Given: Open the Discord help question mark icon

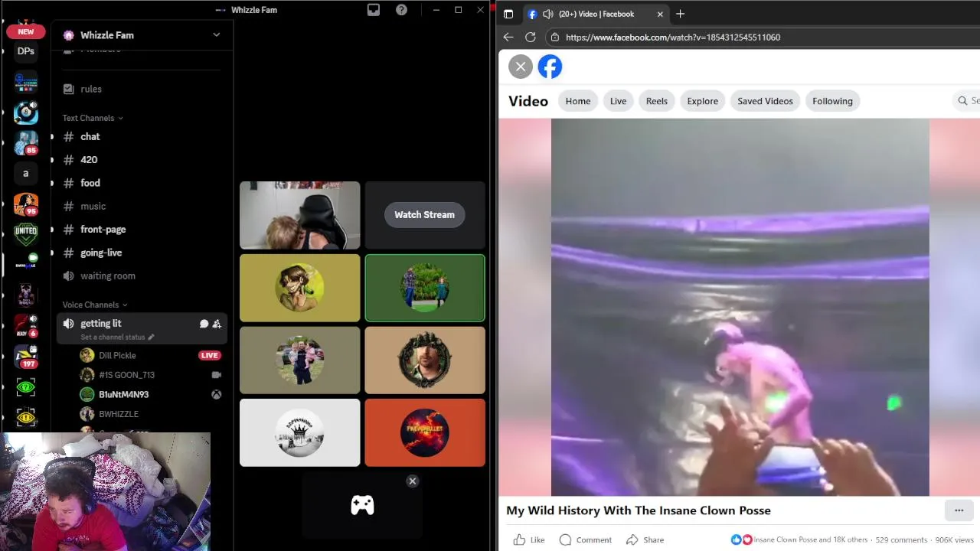Looking at the screenshot, I should pos(401,10).
